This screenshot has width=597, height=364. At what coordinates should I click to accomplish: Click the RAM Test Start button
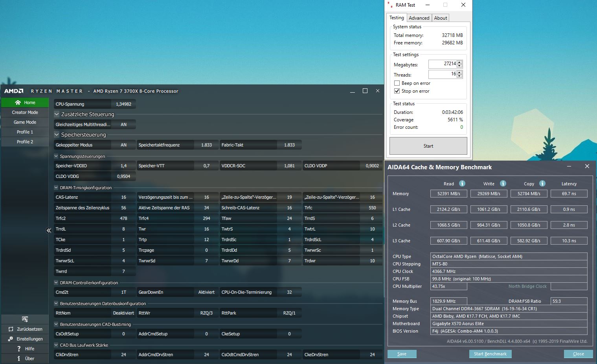(x=428, y=146)
